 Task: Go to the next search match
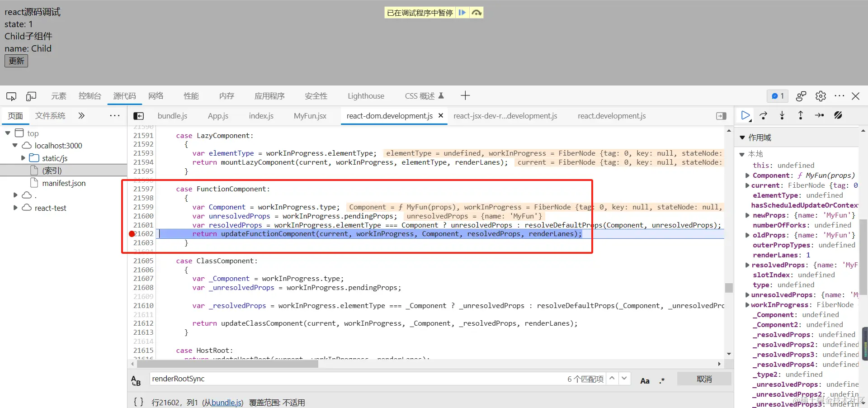click(x=624, y=378)
